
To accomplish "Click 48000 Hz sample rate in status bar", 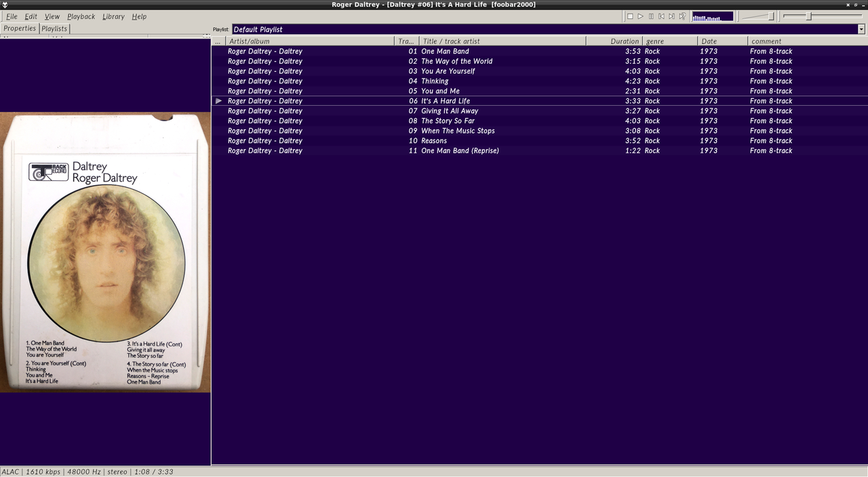I will [83, 472].
